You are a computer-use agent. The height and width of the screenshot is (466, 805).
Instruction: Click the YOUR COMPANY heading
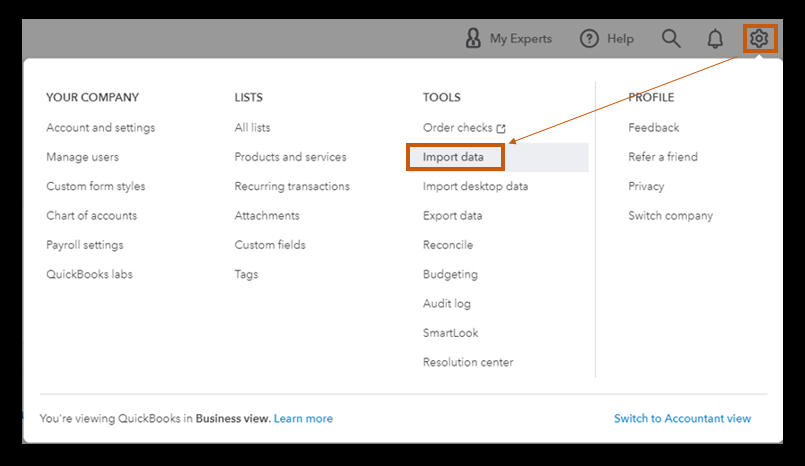coord(92,97)
